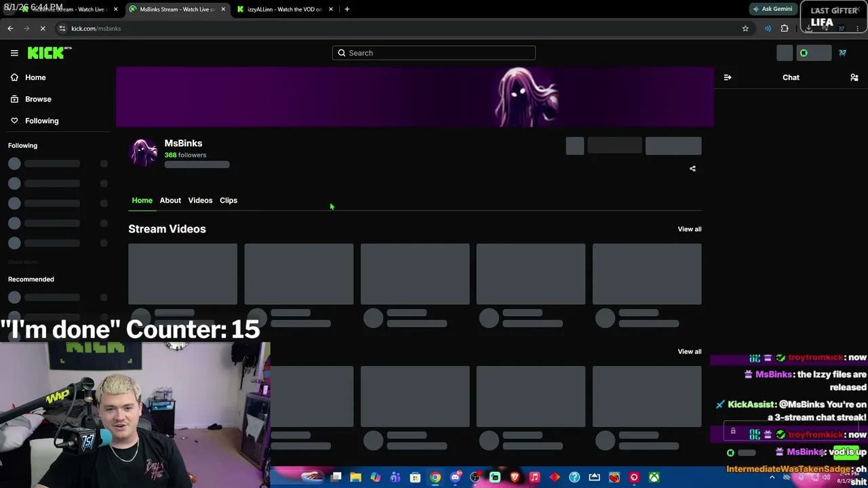Close the MsBinks Stream browser tab

223,9
